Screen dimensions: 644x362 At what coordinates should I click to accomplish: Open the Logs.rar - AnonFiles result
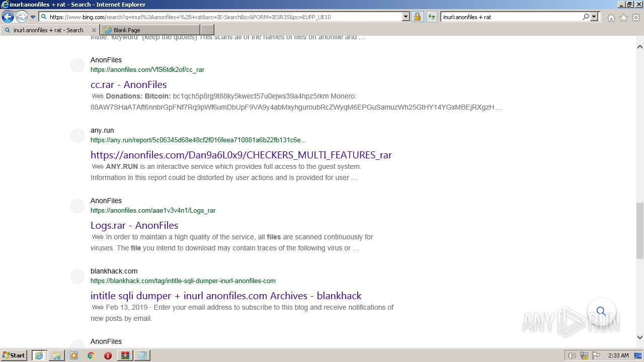134,225
